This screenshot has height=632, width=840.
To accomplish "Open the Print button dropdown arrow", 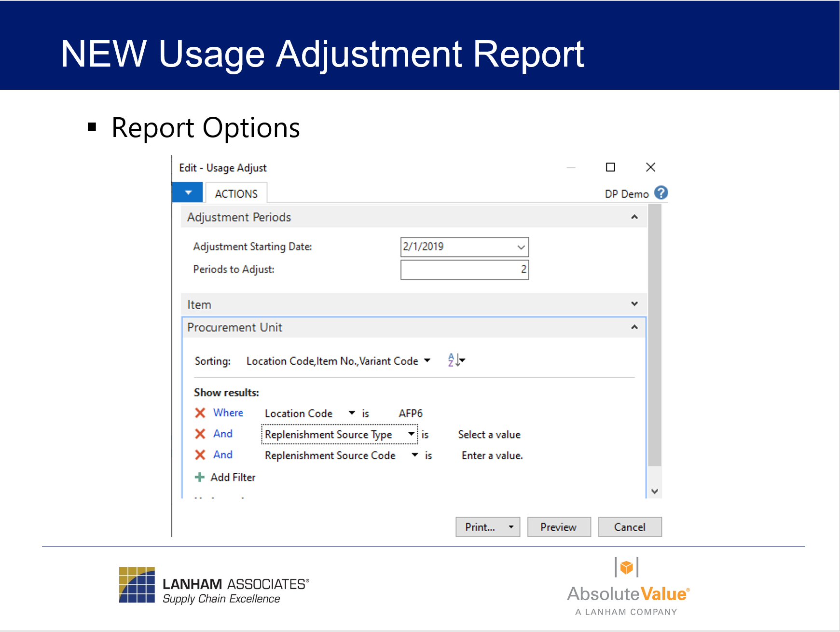I will [x=511, y=527].
